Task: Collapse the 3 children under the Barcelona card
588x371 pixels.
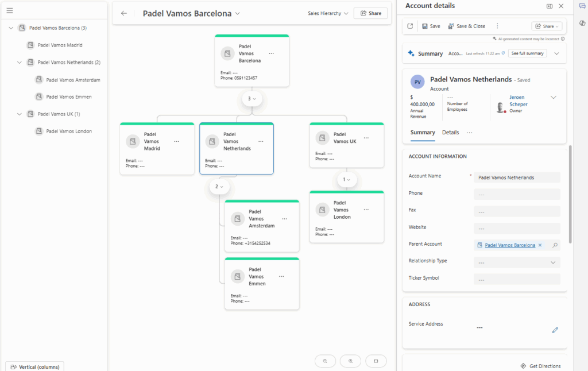Action: click(252, 99)
